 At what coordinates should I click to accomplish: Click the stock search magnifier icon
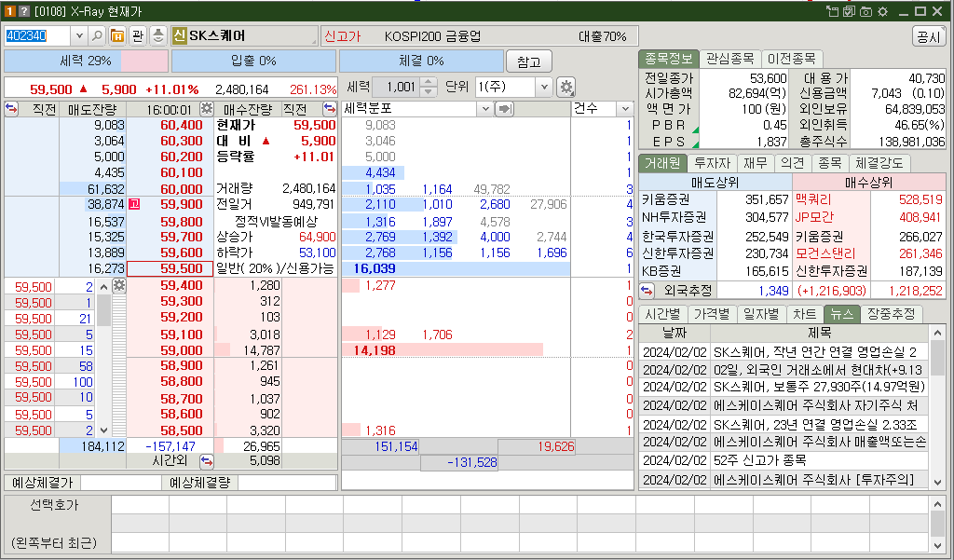[x=97, y=35]
